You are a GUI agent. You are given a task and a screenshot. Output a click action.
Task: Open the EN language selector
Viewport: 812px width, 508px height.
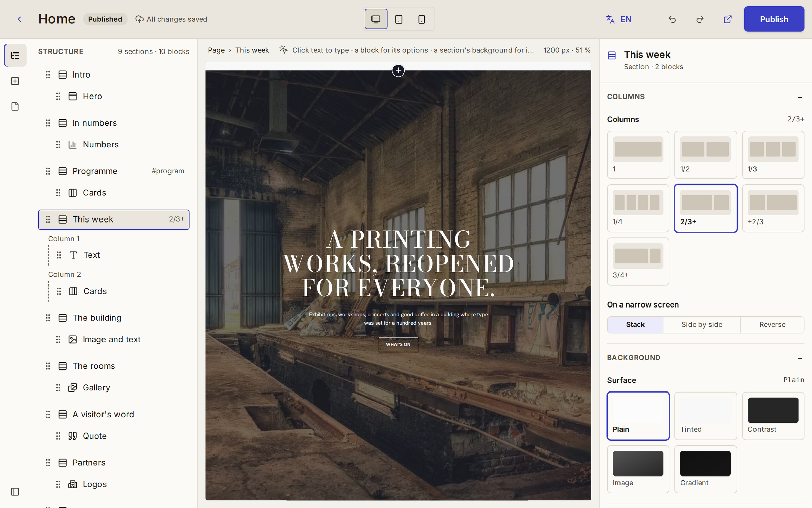pyautogui.click(x=619, y=19)
